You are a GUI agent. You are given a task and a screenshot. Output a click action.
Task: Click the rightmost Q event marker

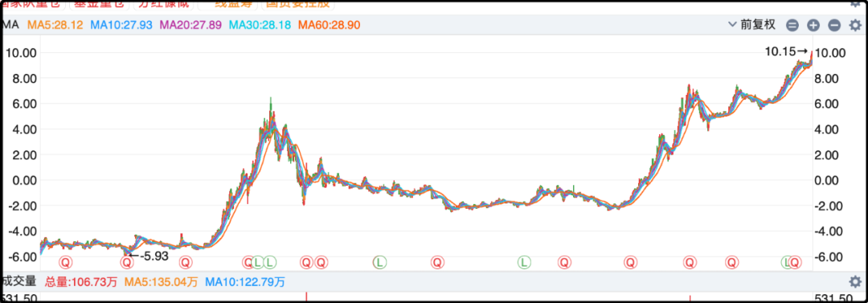(x=796, y=261)
